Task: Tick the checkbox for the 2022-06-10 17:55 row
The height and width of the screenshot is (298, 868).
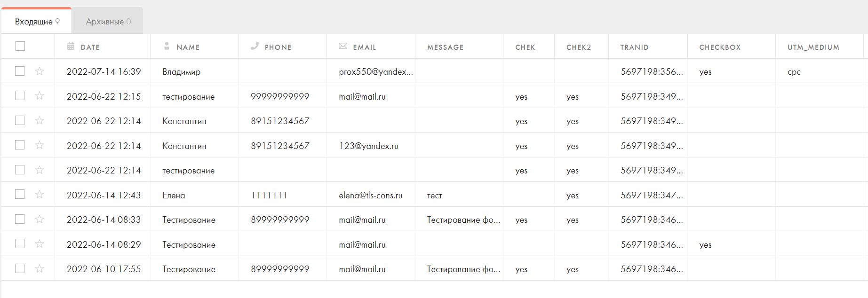Action: point(20,268)
